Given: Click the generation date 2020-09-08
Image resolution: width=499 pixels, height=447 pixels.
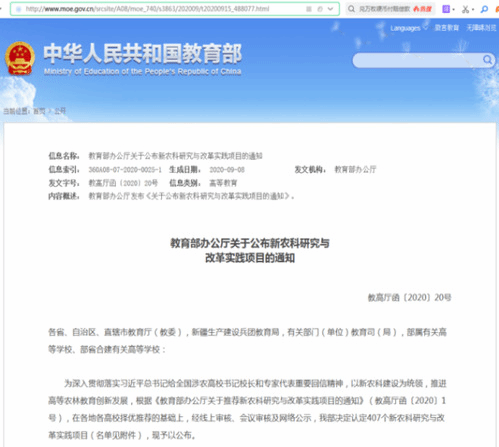Looking at the screenshot, I should pyautogui.click(x=227, y=170).
